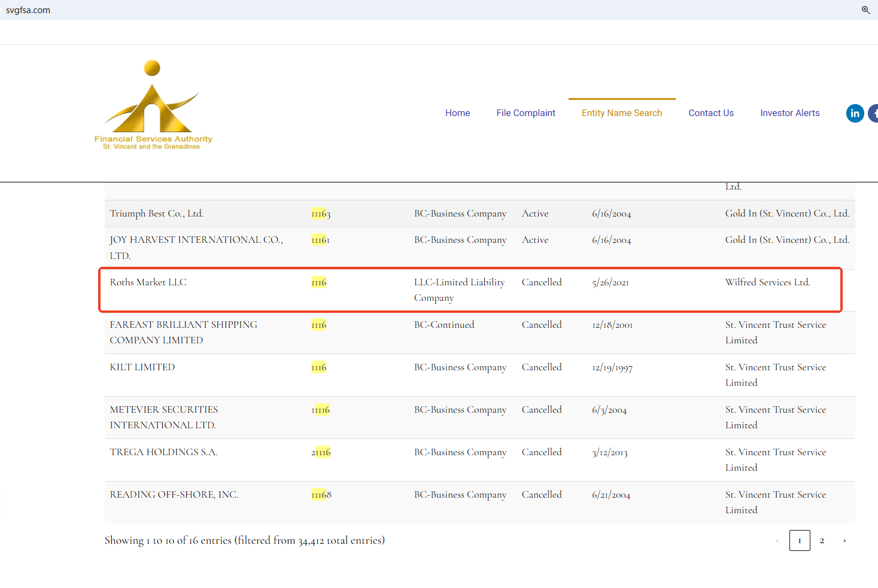Open the File Complaint page
This screenshot has height=588, width=878.
525,113
